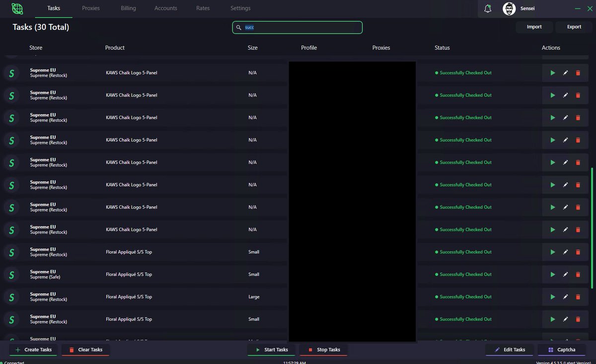Click the Sensei user avatar

[x=509, y=8]
